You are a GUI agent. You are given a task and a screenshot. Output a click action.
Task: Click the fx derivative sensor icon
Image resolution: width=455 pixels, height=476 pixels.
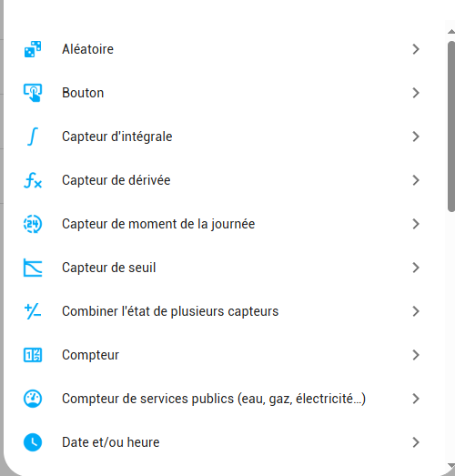[33, 180]
